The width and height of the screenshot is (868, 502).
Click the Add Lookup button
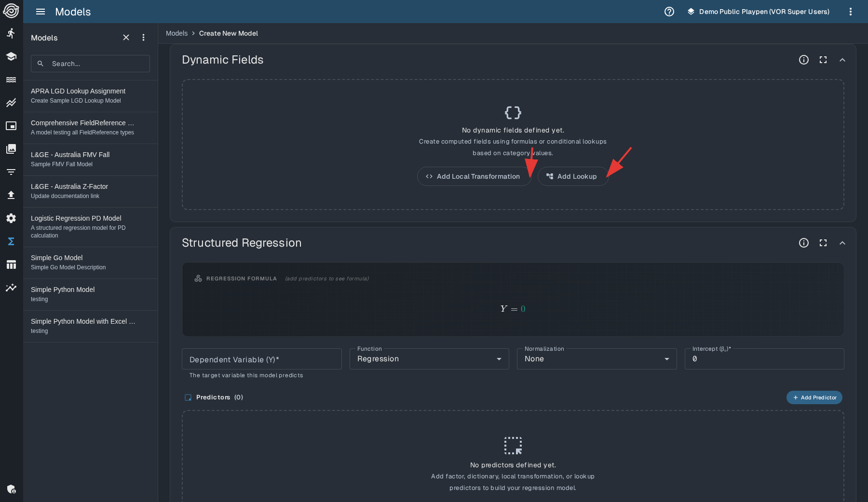click(x=572, y=176)
